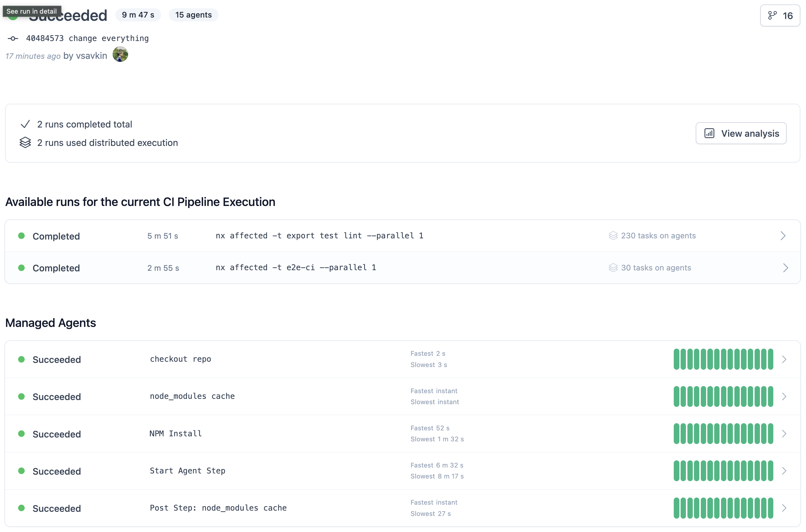Open the NPM Install step chevron
The width and height of the screenshot is (806, 532).
(784, 434)
